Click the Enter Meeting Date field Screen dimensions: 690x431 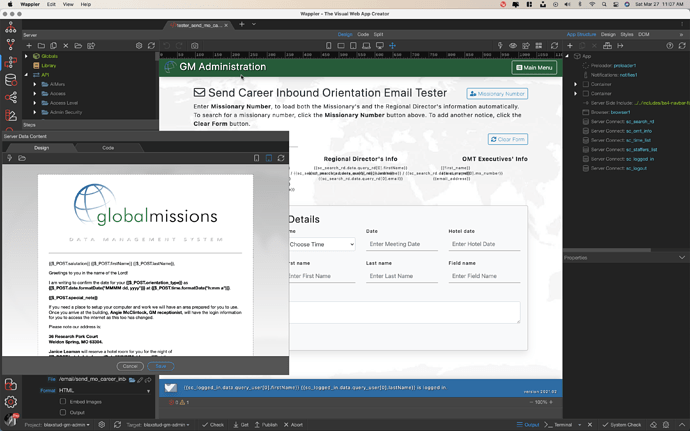[402, 244]
